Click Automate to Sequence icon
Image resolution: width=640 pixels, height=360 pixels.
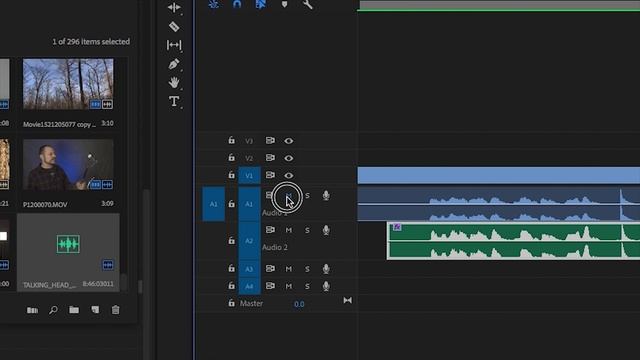coord(32,310)
